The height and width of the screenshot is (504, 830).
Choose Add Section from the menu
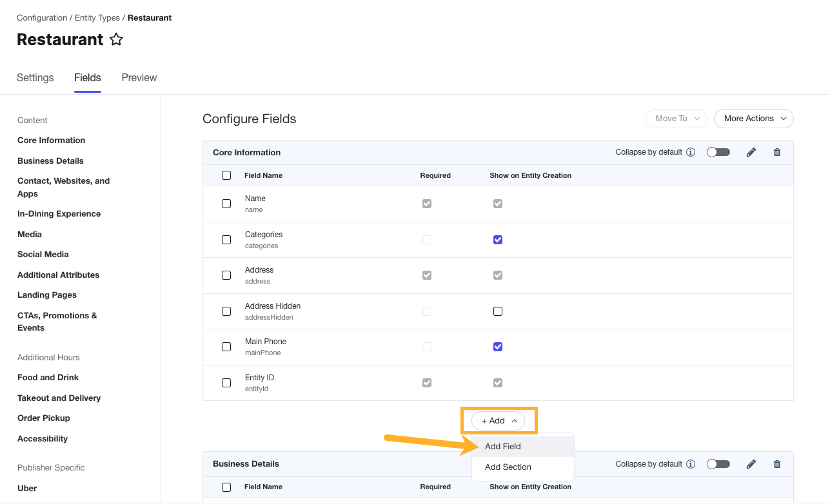[x=508, y=467]
